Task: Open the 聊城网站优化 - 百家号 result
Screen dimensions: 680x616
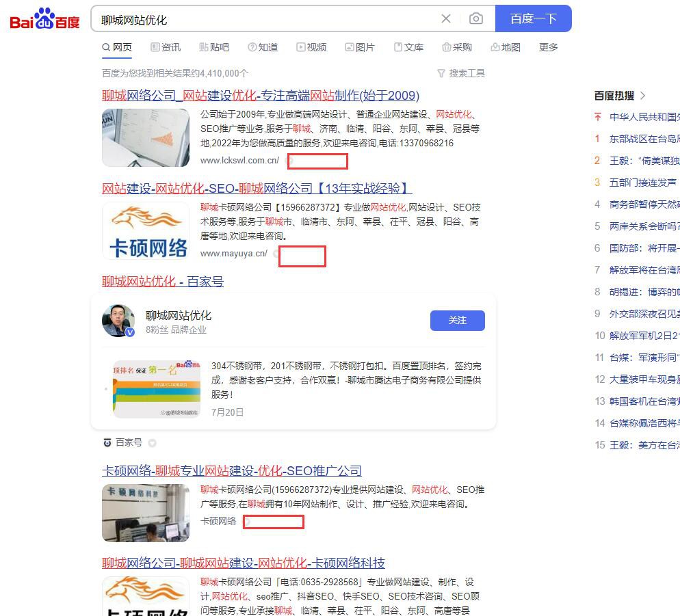Action: (163, 282)
